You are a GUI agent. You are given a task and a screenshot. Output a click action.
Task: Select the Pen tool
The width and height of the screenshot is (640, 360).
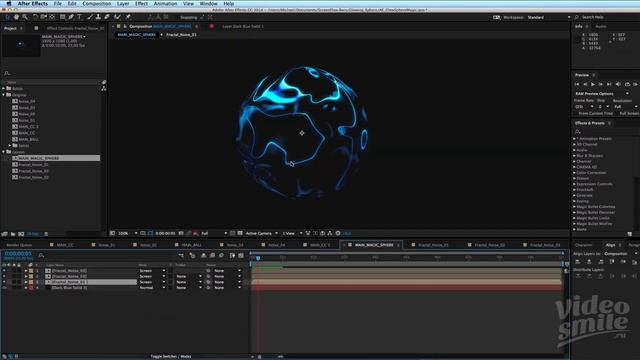tap(71, 17)
